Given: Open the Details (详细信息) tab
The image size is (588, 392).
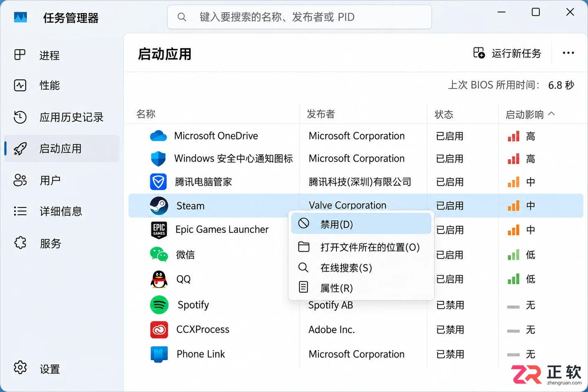Looking at the screenshot, I should [62, 211].
